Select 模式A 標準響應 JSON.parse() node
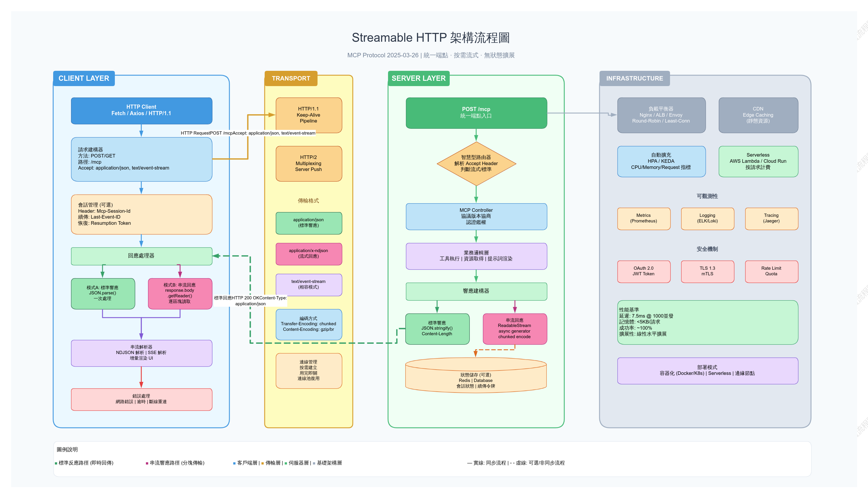The height and width of the screenshot is (498, 868). coord(103,294)
